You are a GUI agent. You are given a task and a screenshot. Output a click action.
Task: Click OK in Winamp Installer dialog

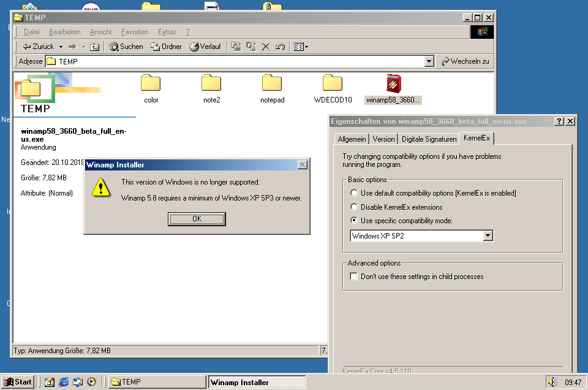click(x=197, y=219)
